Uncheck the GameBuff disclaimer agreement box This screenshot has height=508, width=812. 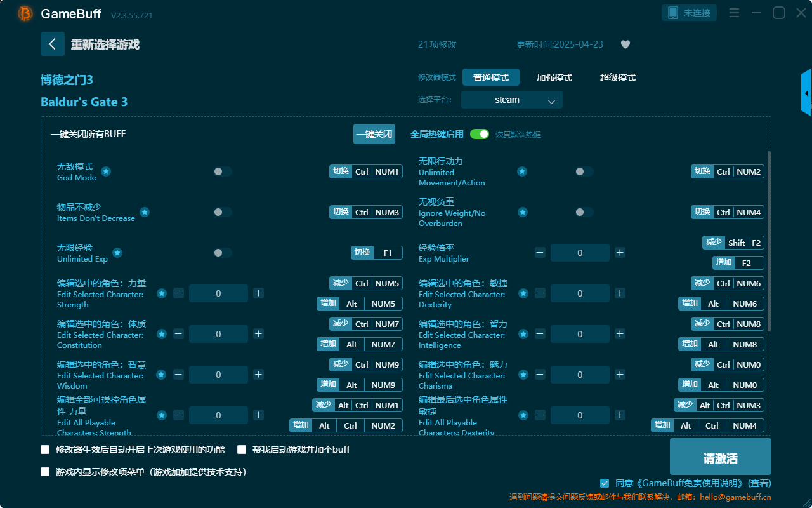[605, 483]
